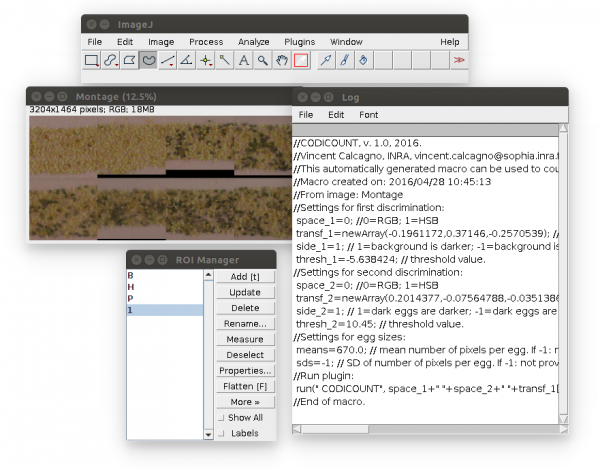Open the Image menu
Image resolution: width=600 pixels, height=469 pixels.
pos(161,42)
